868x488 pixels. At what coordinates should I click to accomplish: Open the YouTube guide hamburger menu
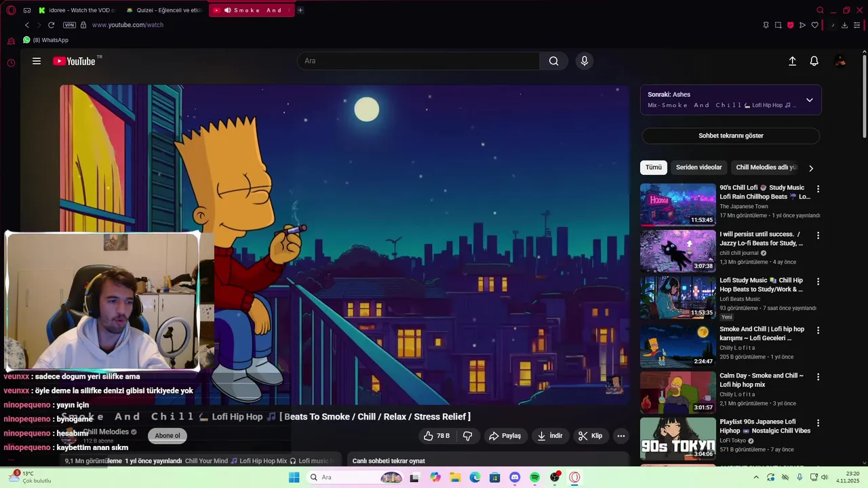pos(37,61)
